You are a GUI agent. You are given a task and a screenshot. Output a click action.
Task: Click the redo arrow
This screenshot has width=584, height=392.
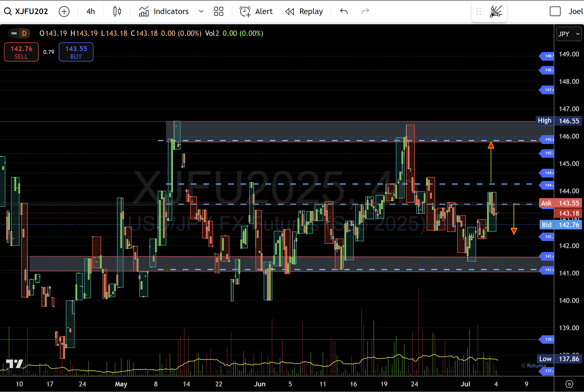[x=365, y=12]
